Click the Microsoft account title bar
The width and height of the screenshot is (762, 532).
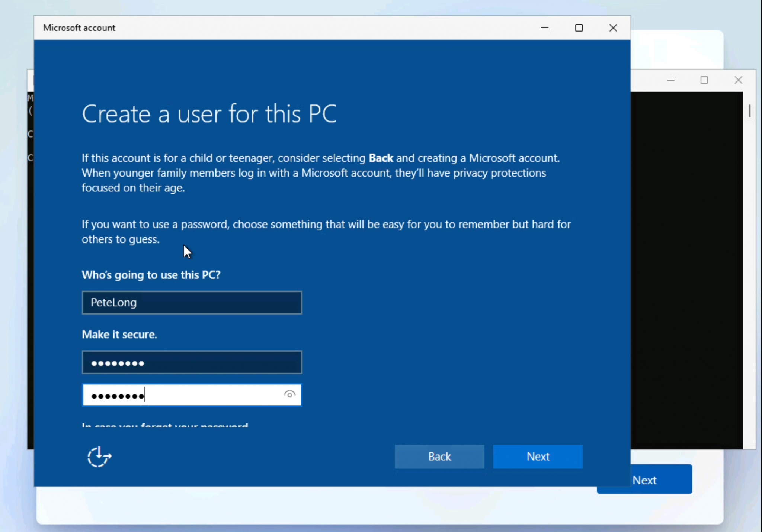(260, 28)
